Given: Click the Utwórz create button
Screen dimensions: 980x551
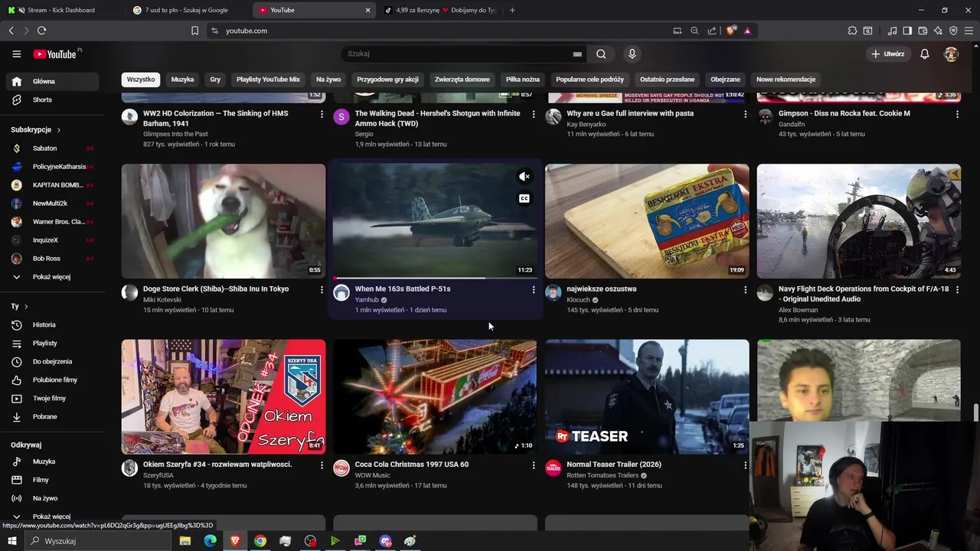Looking at the screenshot, I should [x=887, y=54].
